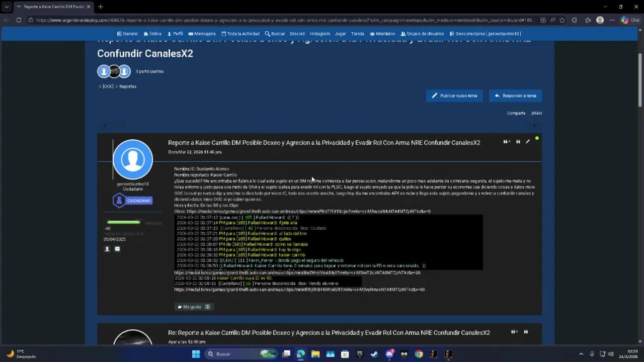The width and height of the screenshot is (644, 362).
Task: Open a new browser tab
Action: pyautogui.click(x=101, y=7)
